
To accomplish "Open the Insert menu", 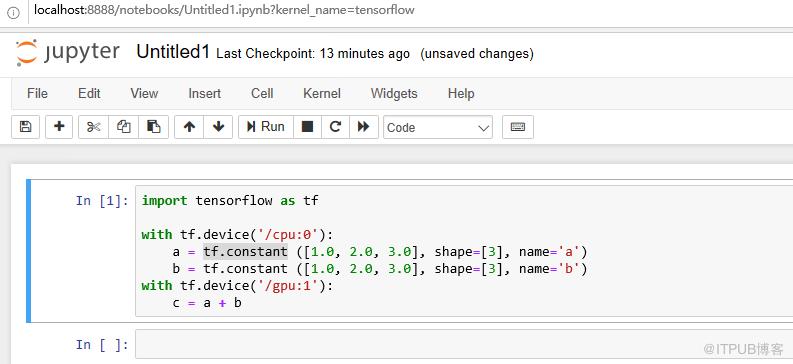I will coord(204,94).
